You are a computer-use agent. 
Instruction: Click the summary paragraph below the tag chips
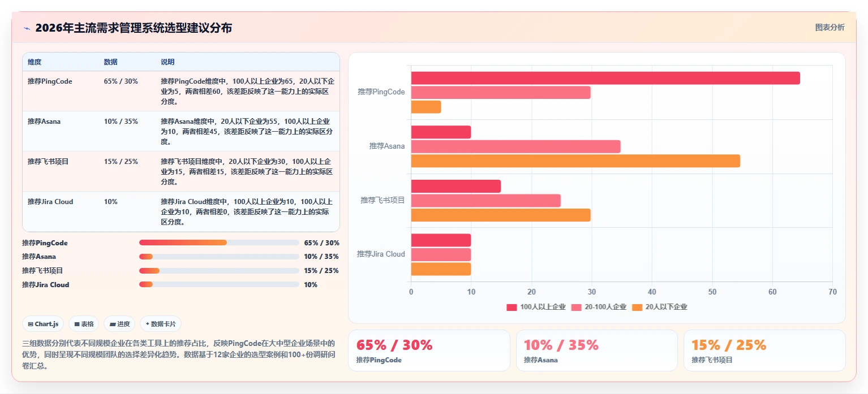point(179,354)
